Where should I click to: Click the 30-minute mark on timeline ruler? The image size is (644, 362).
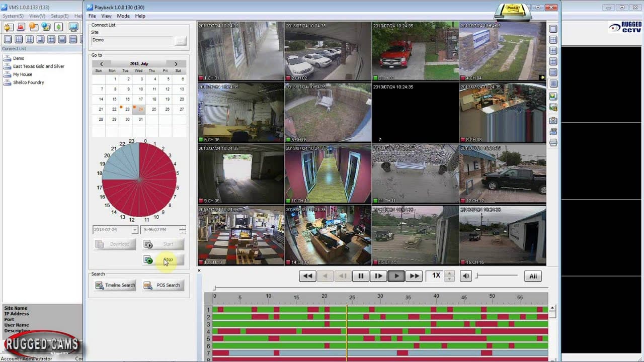pos(380,297)
